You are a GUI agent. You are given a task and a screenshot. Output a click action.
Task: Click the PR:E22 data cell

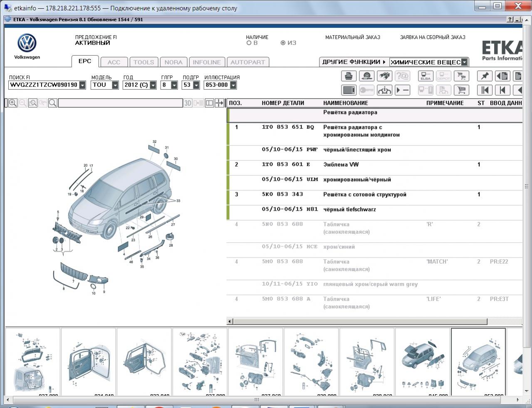coord(499,262)
